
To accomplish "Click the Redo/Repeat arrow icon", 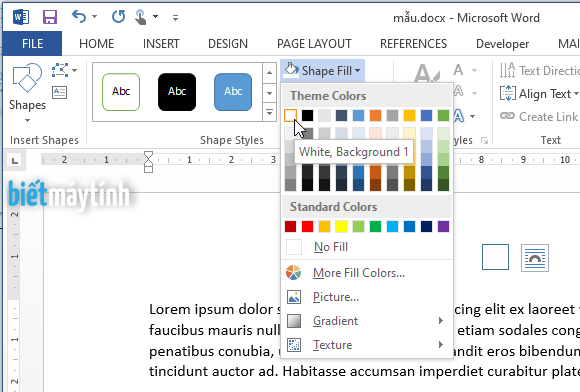I will [118, 17].
